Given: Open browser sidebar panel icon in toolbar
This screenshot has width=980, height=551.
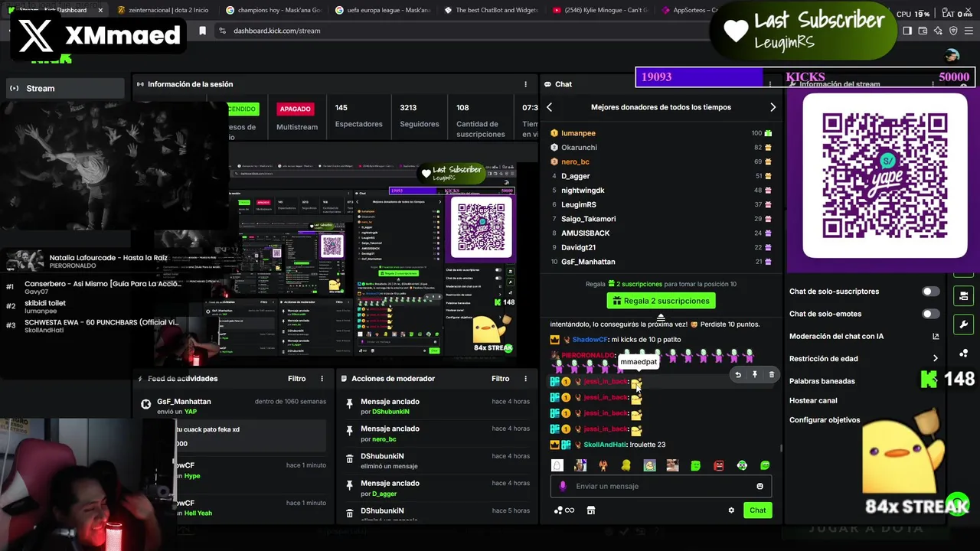Looking at the screenshot, I should click(907, 31).
